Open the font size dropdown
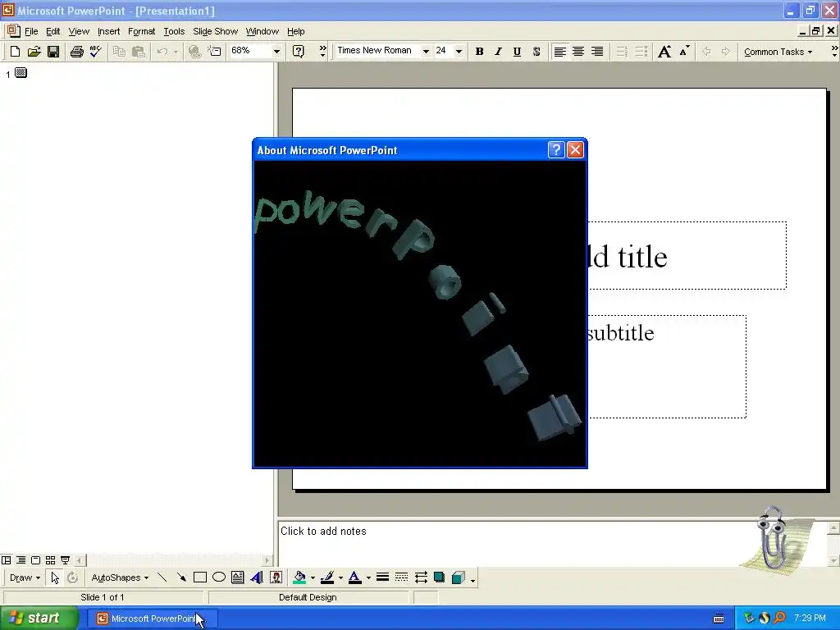 coord(459,52)
